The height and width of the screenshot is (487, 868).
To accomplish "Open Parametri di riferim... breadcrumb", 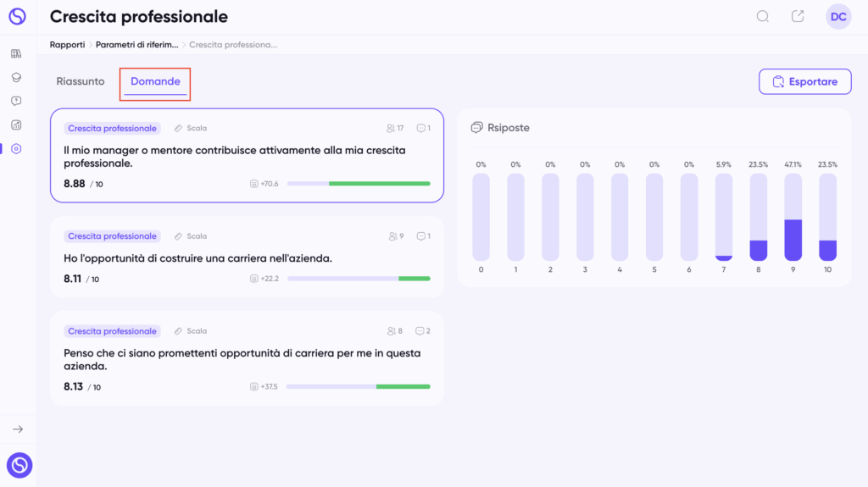I will click(x=136, y=45).
